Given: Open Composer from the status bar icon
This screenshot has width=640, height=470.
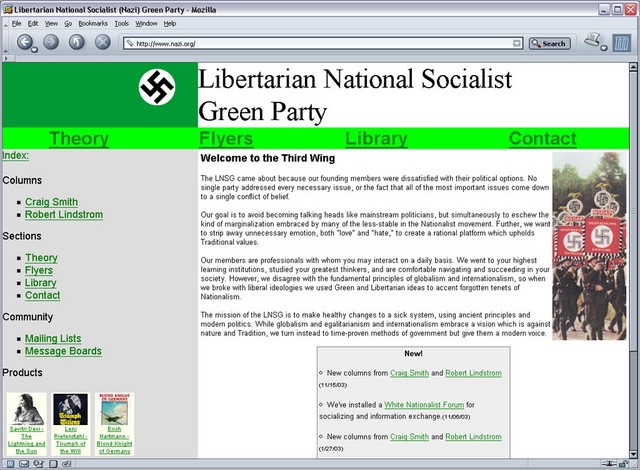Looking at the screenshot, I should tap(39, 464).
